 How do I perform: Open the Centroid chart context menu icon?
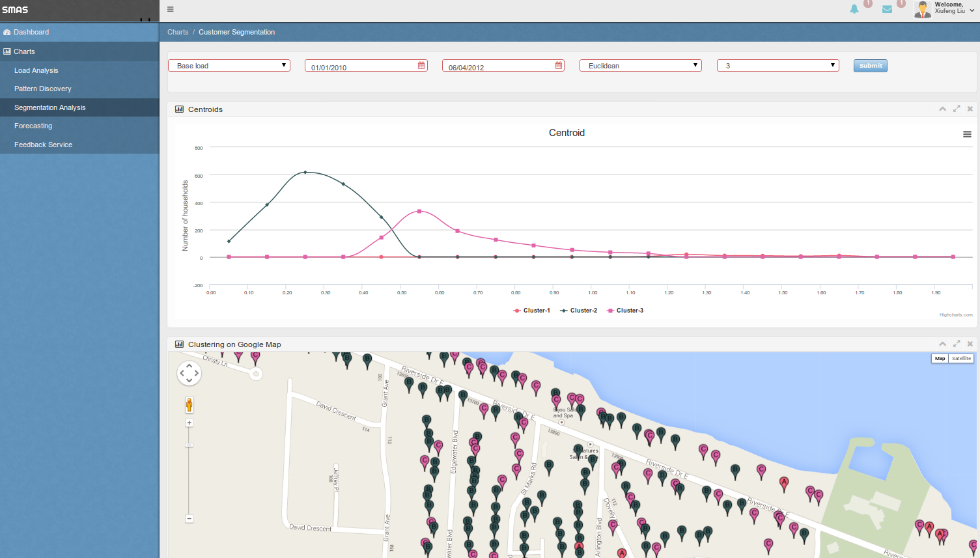point(967,134)
